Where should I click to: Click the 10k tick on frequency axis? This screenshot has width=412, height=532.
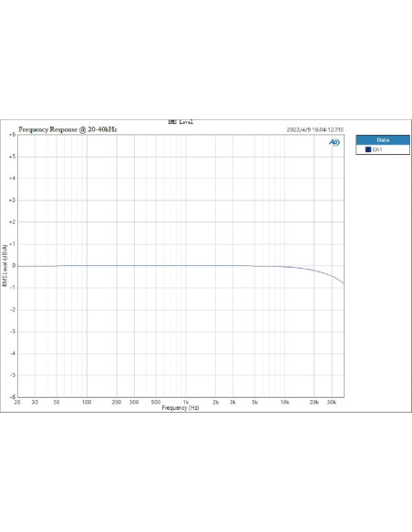click(x=284, y=402)
